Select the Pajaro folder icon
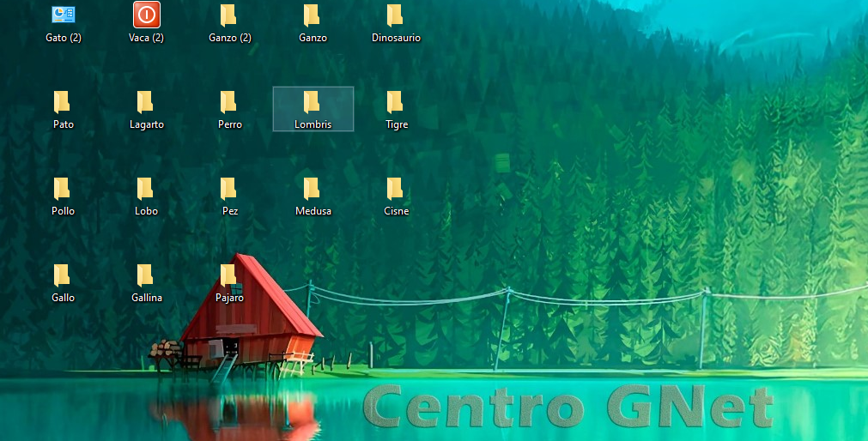The height and width of the screenshot is (441, 868). [228, 275]
